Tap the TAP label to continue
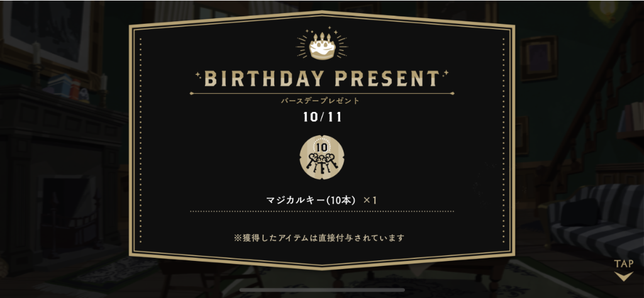This screenshot has width=644, height=298. tap(623, 263)
